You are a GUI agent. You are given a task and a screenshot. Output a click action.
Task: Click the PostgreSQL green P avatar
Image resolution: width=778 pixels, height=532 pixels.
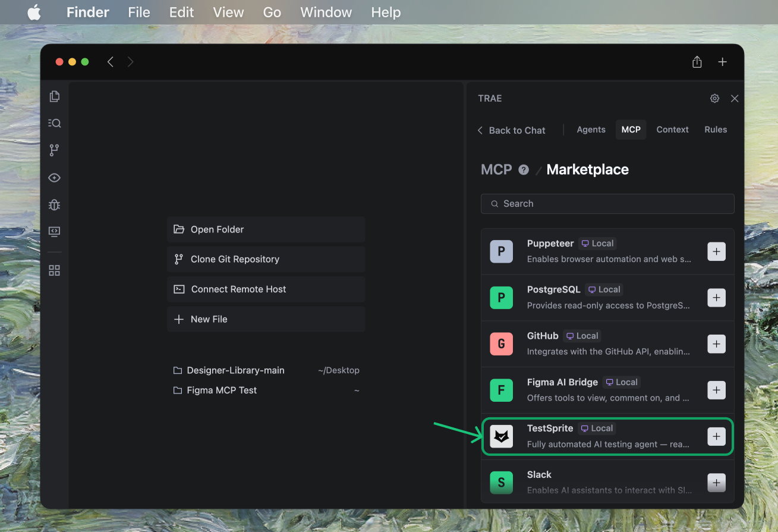[502, 298]
